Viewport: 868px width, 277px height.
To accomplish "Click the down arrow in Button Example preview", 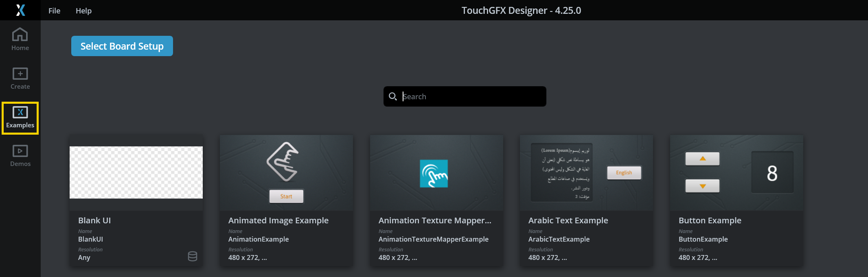I will 702,186.
